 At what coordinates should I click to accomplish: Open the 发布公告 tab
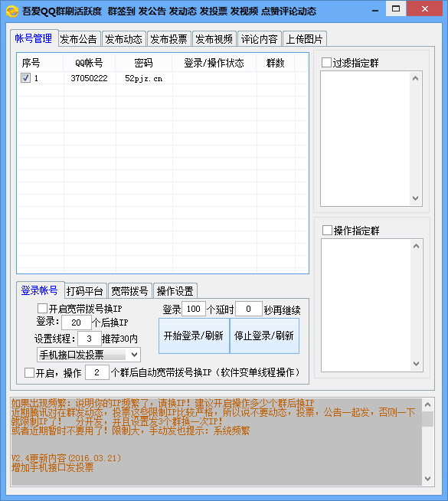(79, 39)
